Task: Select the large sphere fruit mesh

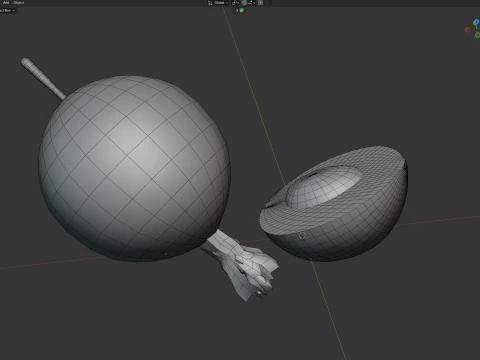Action: coord(133,168)
